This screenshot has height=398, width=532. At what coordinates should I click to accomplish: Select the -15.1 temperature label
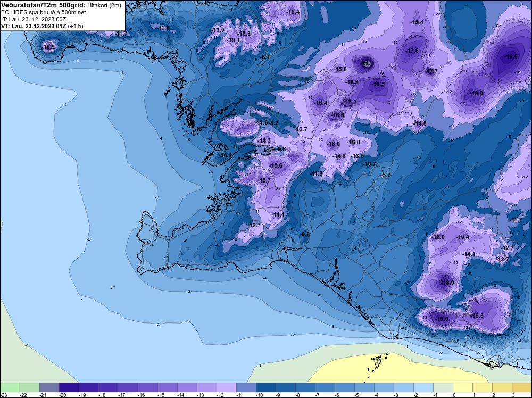click(x=234, y=40)
